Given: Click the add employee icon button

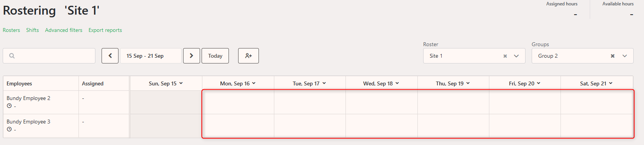Looking at the screenshot, I should [x=249, y=56].
